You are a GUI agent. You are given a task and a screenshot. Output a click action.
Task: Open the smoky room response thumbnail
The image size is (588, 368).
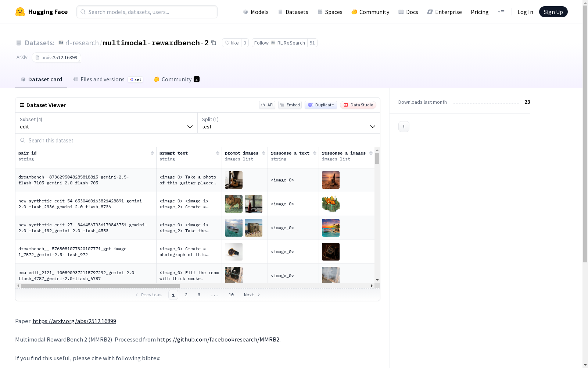click(x=331, y=275)
